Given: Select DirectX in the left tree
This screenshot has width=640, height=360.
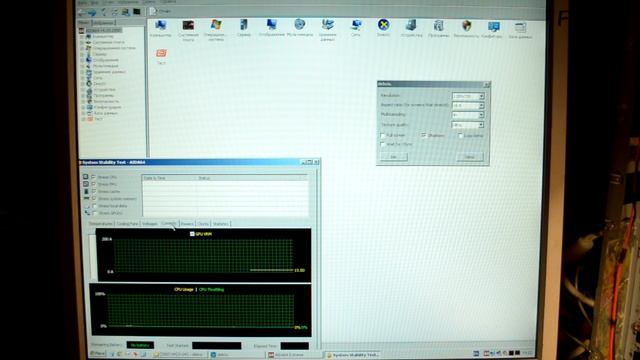Looking at the screenshot, I should 99,84.
